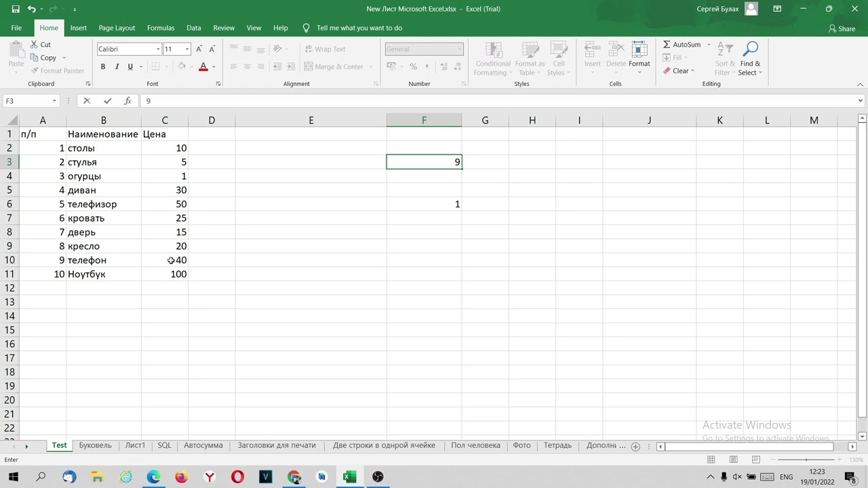Screen dimensions: 868x488
Task: Cancel the formula bar entry
Action: (x=87, y=100)
